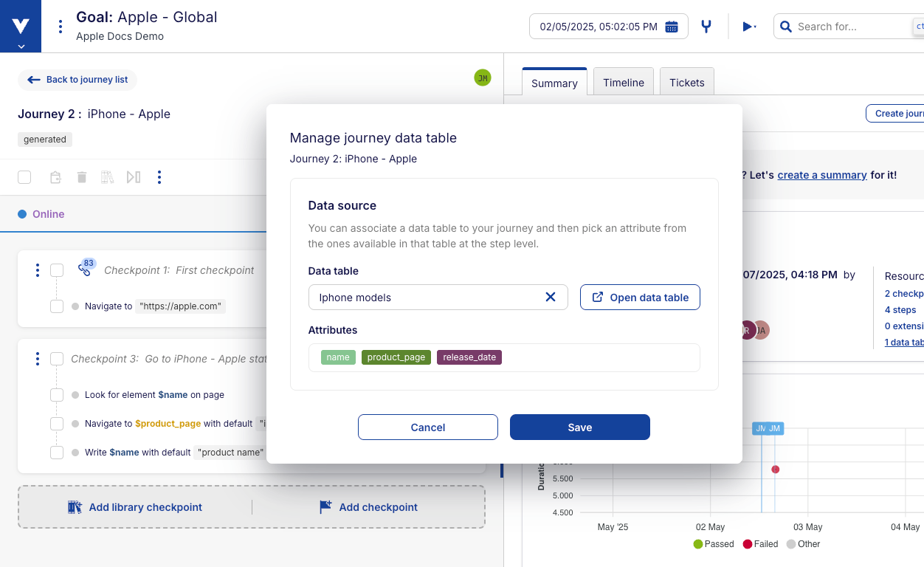Check the Checkpoint 1 checkbox
Viewport: 924px width, 567px height.
[x=57, y=270]
